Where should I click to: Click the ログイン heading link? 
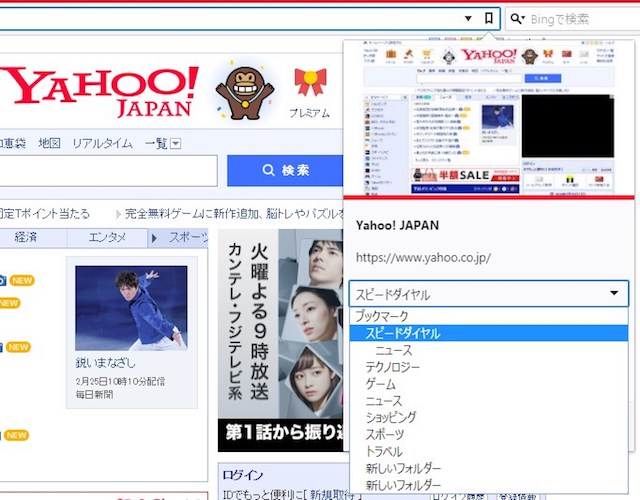click(242, 475)
